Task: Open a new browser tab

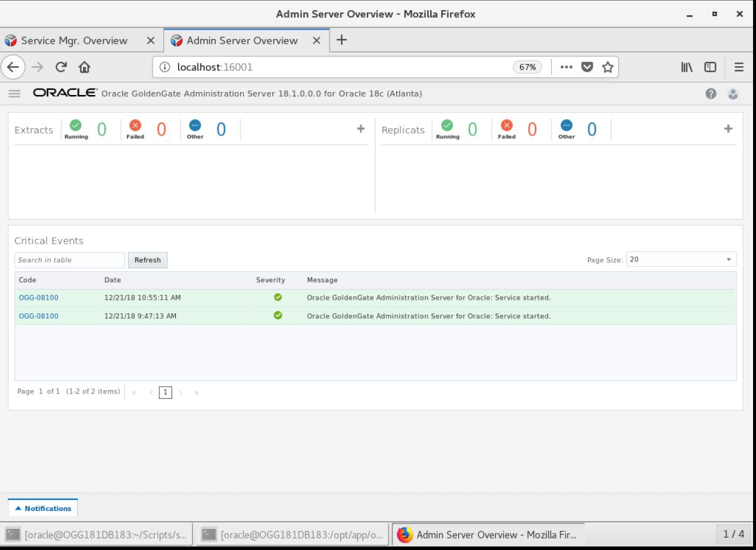Action: (x=341, y=40)
